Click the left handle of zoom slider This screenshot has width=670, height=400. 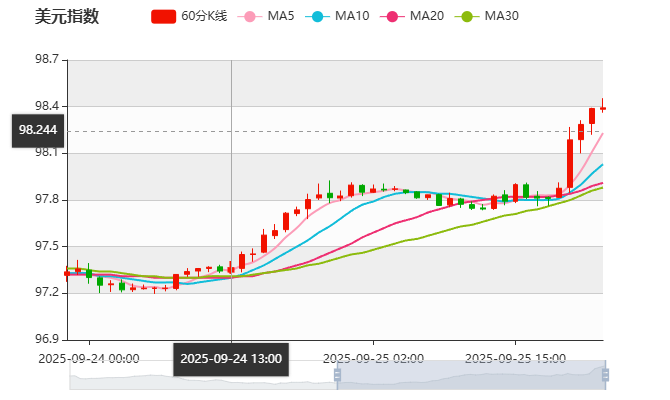pos(334,375)
